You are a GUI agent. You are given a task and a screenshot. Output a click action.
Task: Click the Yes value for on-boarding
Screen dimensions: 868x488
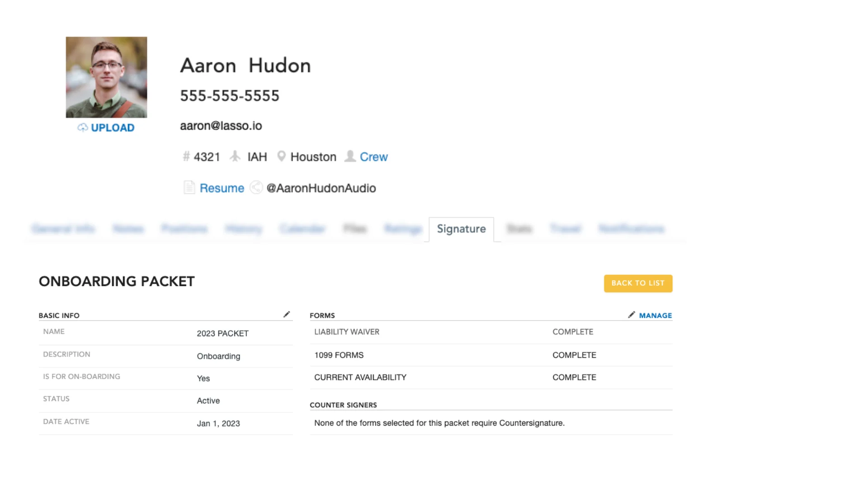(x=203, y=379)
